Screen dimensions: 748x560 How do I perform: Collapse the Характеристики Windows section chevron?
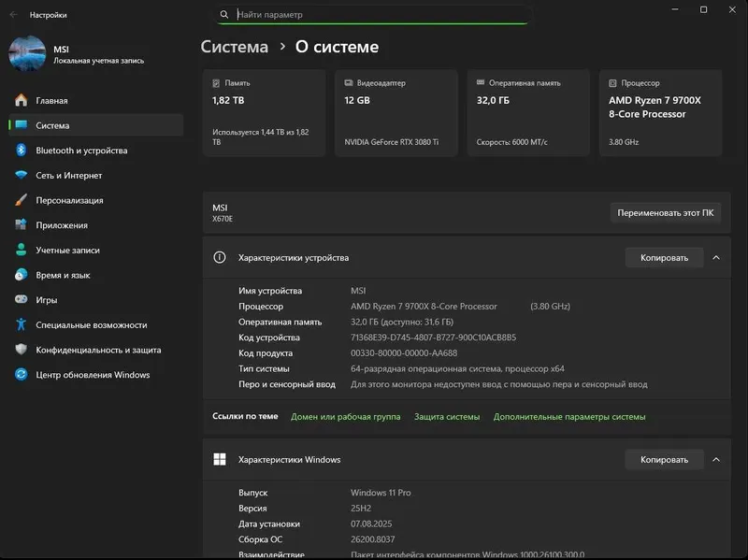pos(716,459)
